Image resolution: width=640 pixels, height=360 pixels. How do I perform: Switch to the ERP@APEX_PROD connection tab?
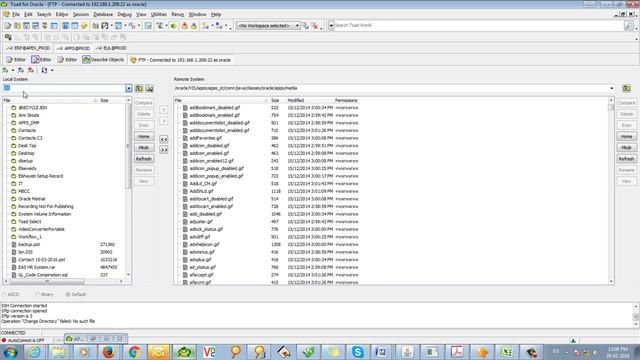point(29,48)
